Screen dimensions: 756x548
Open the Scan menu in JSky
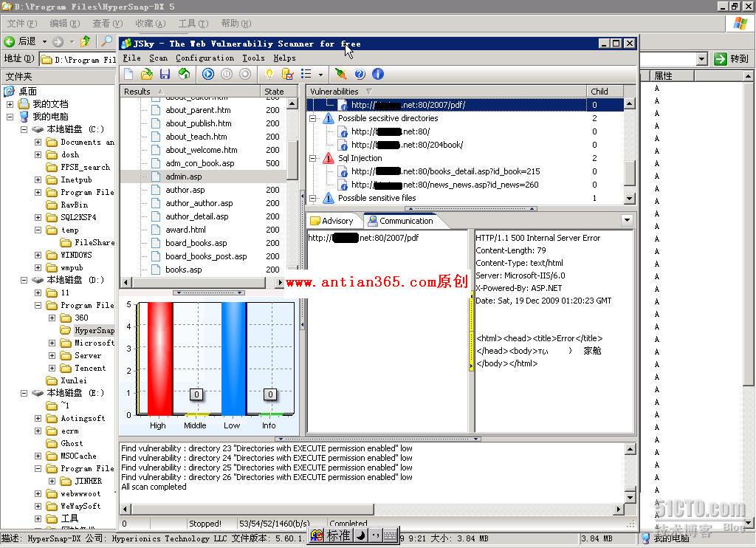coord(158,58)
